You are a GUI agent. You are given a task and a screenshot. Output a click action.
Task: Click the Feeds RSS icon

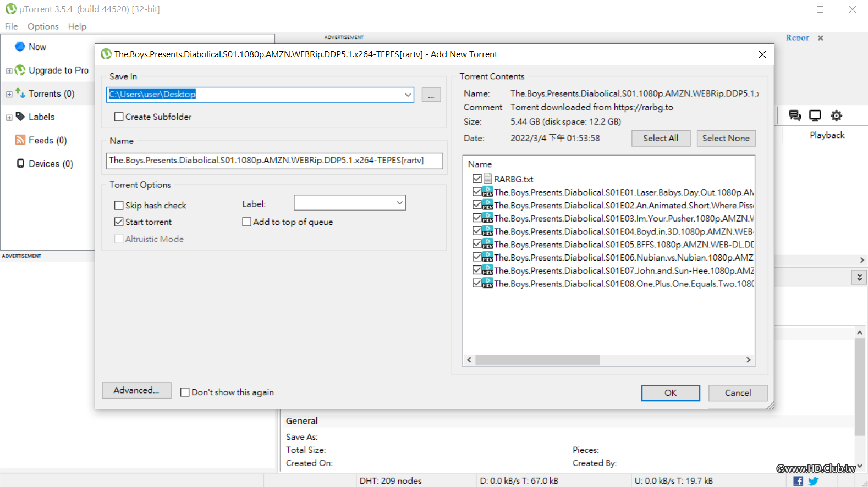tap(20, 140)
